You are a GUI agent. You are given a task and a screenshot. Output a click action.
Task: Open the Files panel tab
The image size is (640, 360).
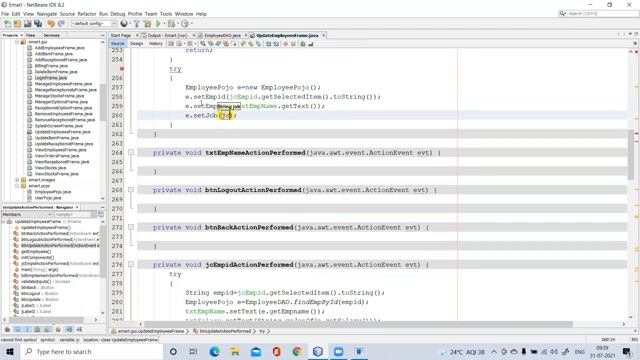click(x=31, y=36)
